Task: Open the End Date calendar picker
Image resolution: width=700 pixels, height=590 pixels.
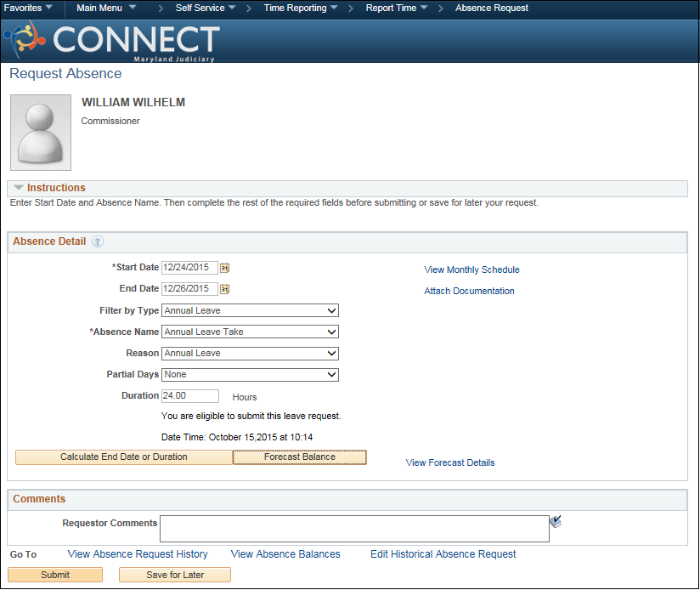Action: click(x=224, y=289)
